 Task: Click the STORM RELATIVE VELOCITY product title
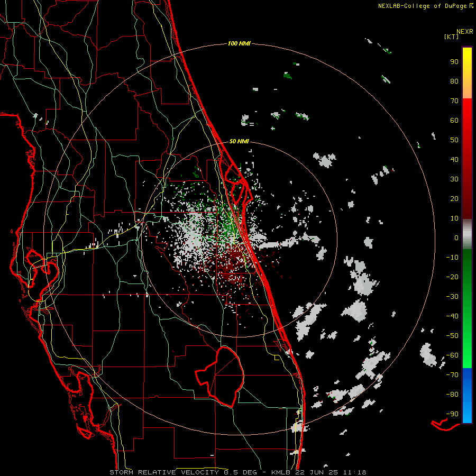[164, 472]
